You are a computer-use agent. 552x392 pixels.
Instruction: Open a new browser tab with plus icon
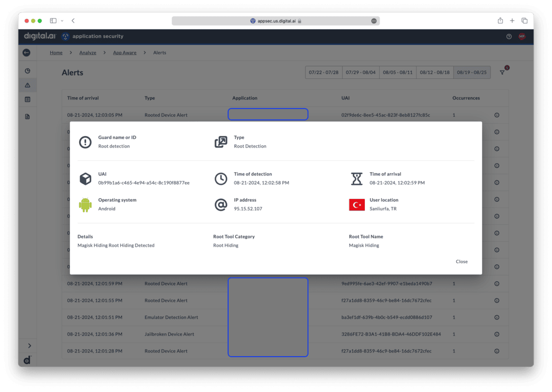pyautogui.click(x=512, y=21)
